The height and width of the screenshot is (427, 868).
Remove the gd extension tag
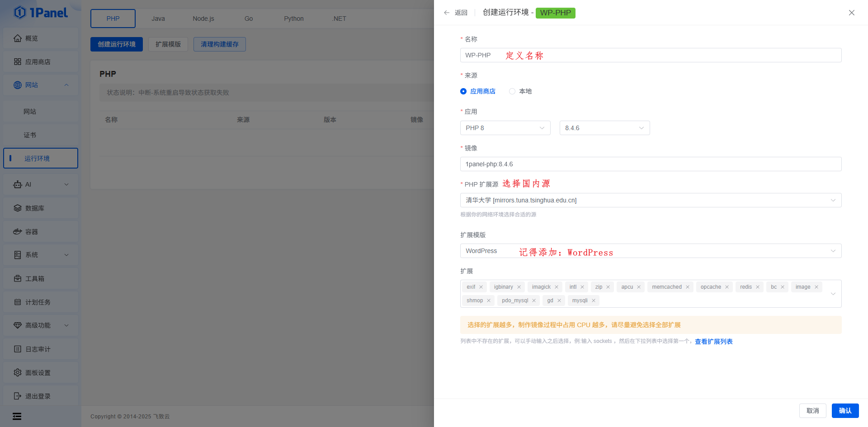(x=559, y=300)
